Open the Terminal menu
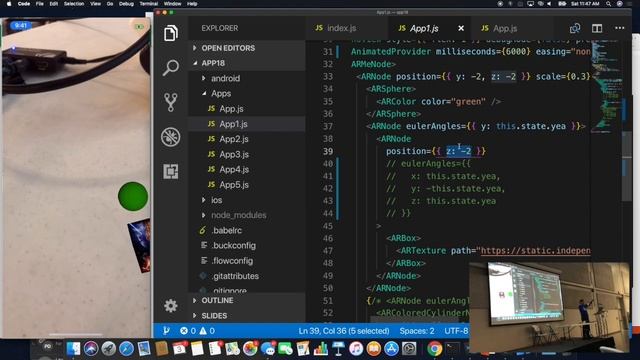The height and width of the screenshot is (360, 640). 149,4
